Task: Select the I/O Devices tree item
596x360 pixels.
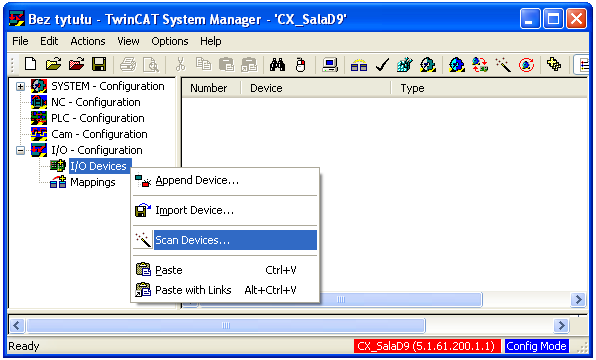Action: [100, 166]
